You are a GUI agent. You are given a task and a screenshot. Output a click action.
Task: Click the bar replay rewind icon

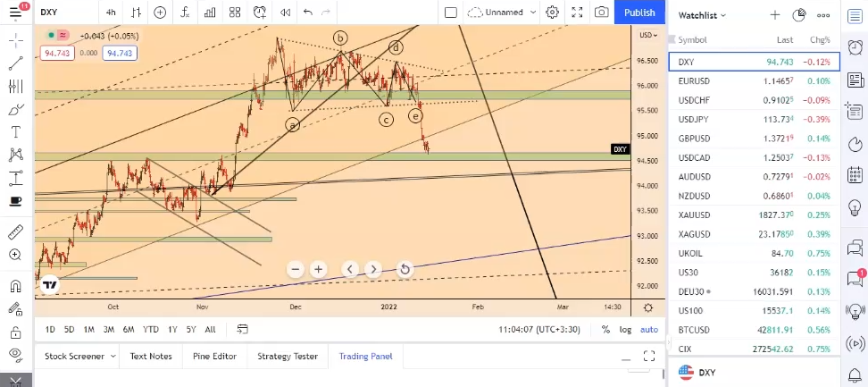pyautogui.click(x=285, y=13)
